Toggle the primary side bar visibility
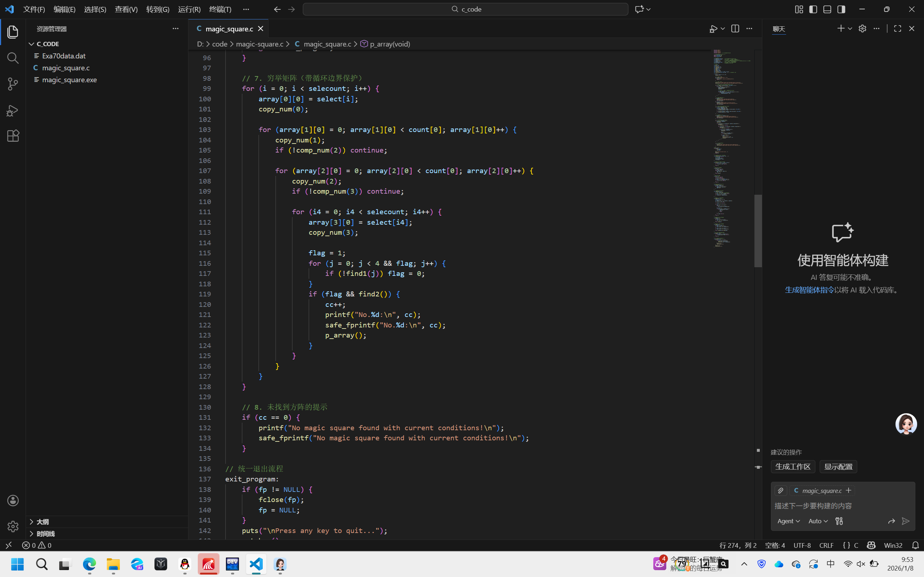The height and width of the screenshot is (577, 924). (813, 9)
